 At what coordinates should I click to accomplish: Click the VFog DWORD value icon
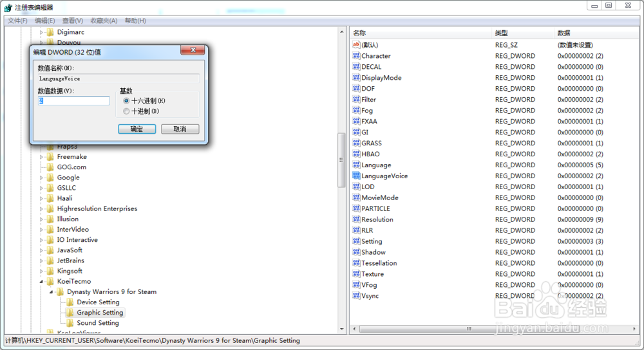click(356, 285)
